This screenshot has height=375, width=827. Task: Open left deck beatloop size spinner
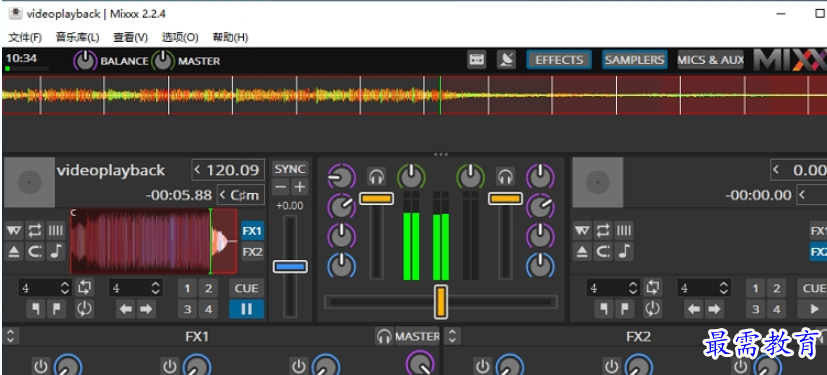tap(65, 288)
